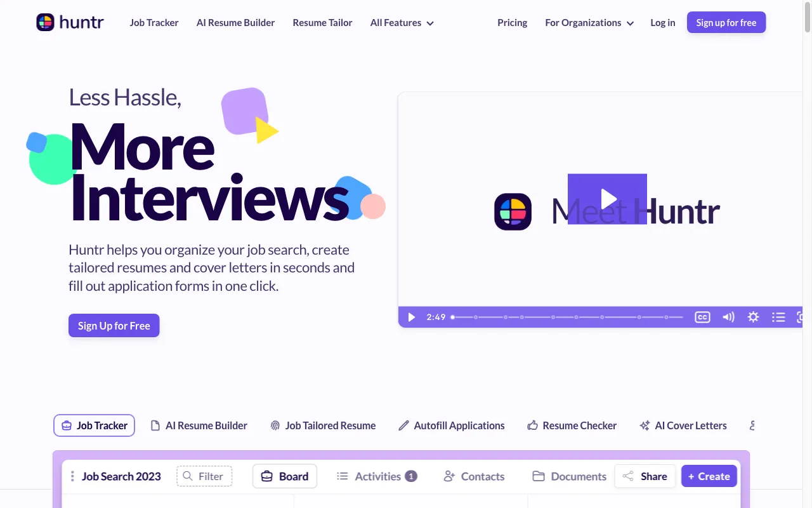Viewport: 812px width, 508px height.
Task: Select the AI Resume Builder feature tab
Action: 199,425
